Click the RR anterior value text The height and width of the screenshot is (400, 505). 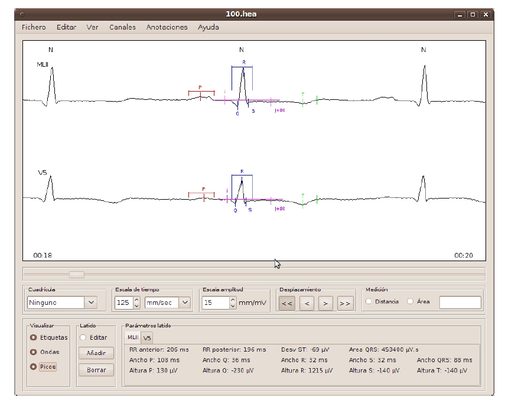(x=159, y=350)
